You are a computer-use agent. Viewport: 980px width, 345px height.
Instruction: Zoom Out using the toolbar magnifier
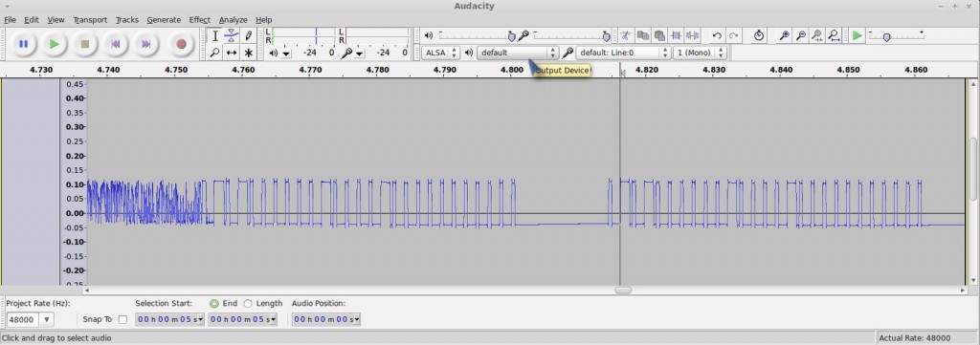(801, 35)
